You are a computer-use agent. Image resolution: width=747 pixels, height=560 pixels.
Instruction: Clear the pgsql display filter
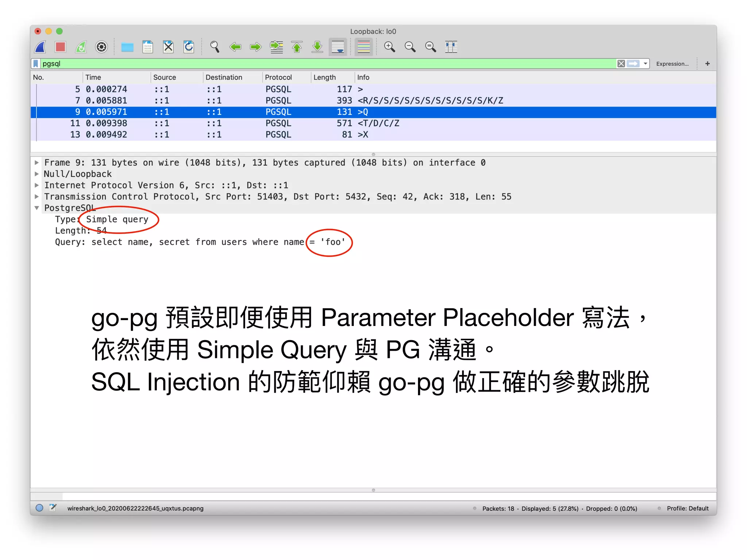(x=621, y=64)
